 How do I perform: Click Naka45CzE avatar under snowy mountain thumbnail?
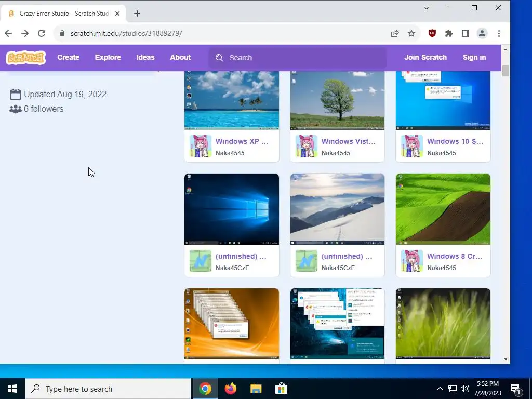click(x=307, y=261)
